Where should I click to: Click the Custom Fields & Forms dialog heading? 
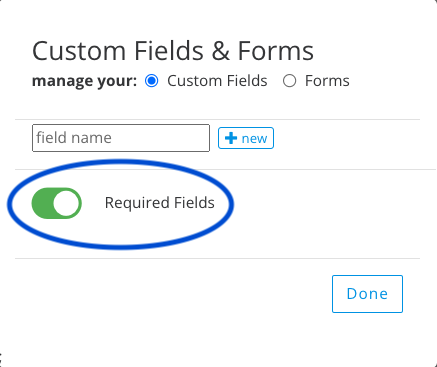click(x=173, y=51)
